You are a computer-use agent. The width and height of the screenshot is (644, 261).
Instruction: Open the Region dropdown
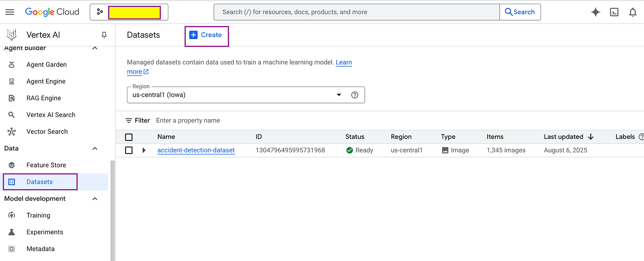click(246, 95)
